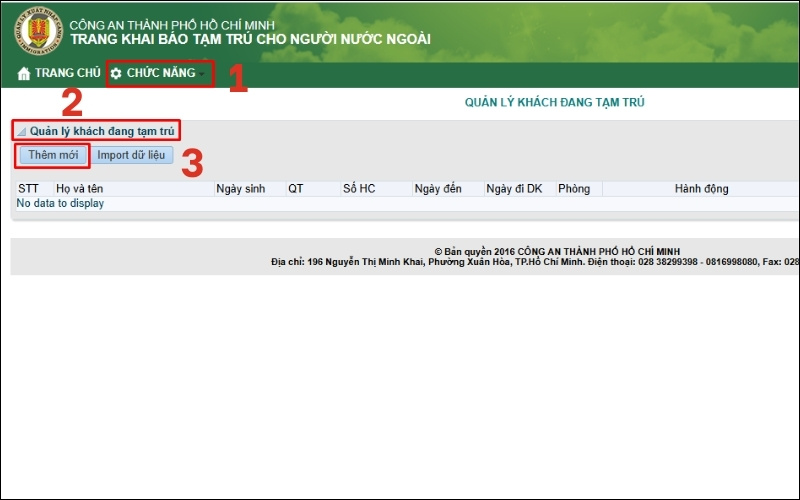800x500 pixels.
Task: Click the Quản lý khách đang tạm trú panel title
Action: click(102, 131)
